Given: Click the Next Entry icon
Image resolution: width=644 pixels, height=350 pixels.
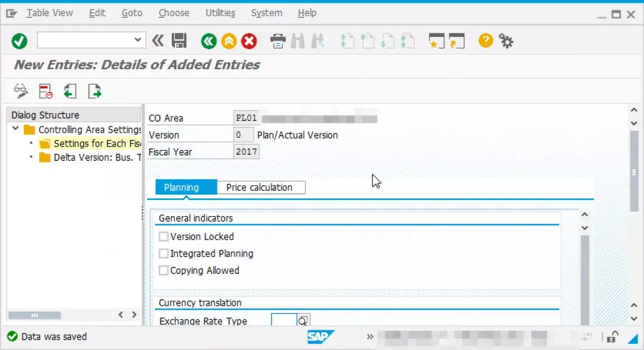Looking at the screenshot, I should point(94,91).
